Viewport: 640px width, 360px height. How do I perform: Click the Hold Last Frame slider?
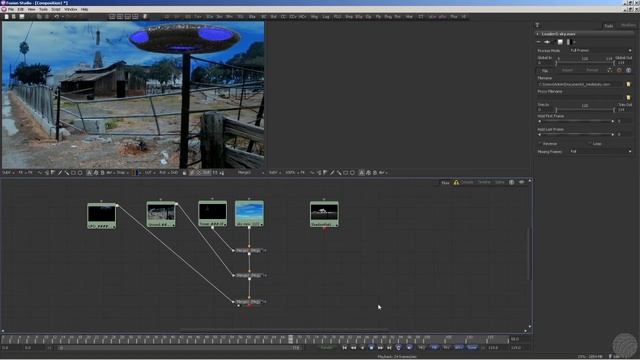click(576, 134)
